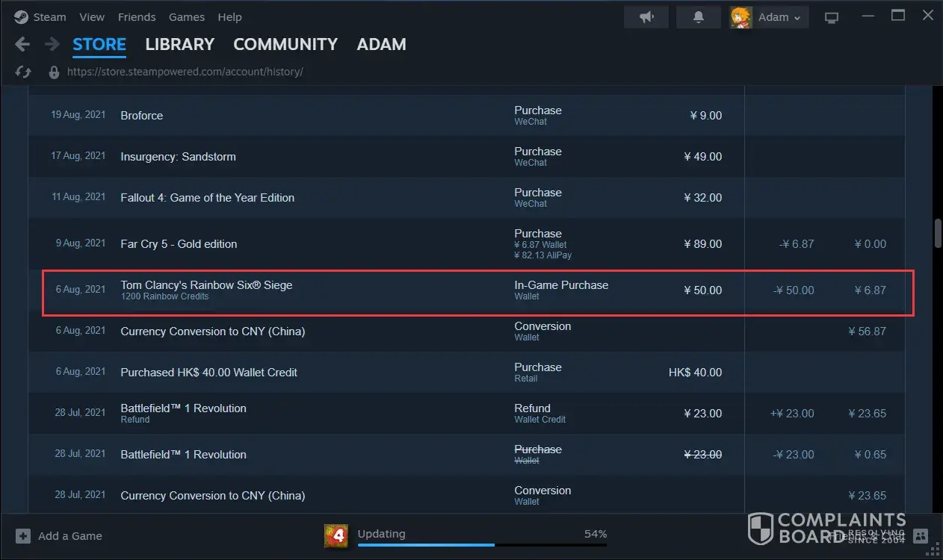Click the 54% download percentage
943x560 pixels.
point(596,534)
